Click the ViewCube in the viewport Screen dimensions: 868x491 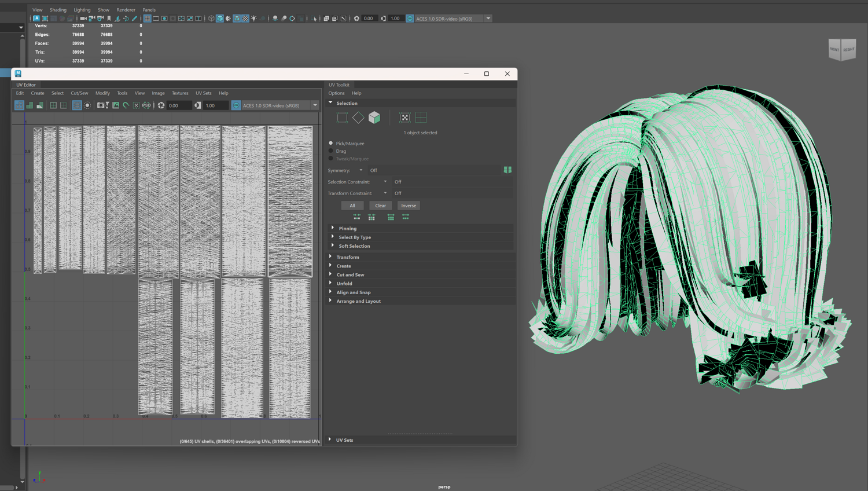(x=841, y=50)
